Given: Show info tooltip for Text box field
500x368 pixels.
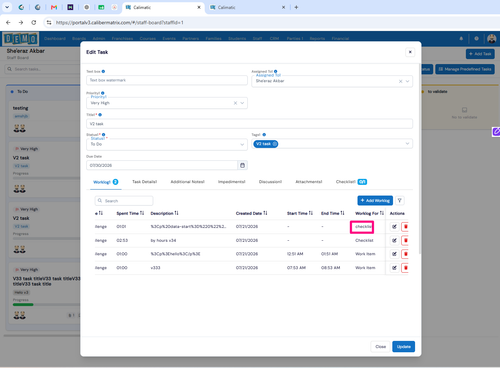Looking at the screenshot, I should 103,71.
